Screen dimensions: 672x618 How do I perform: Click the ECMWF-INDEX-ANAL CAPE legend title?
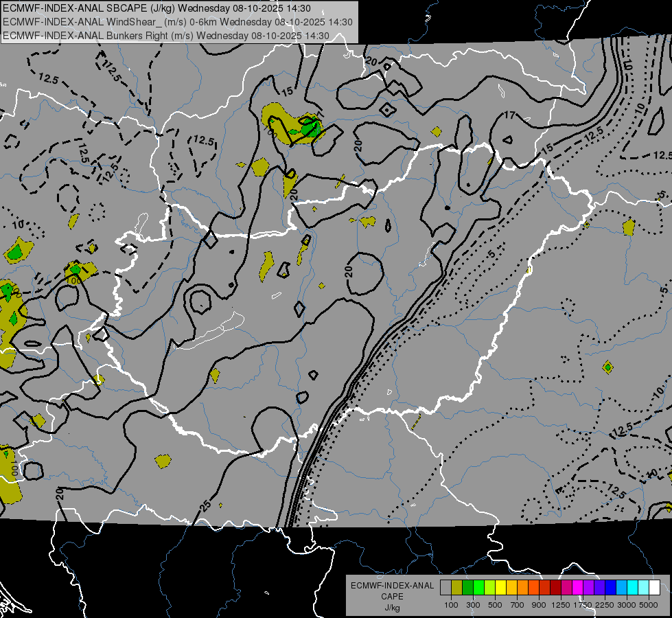[x=392, y=591]
